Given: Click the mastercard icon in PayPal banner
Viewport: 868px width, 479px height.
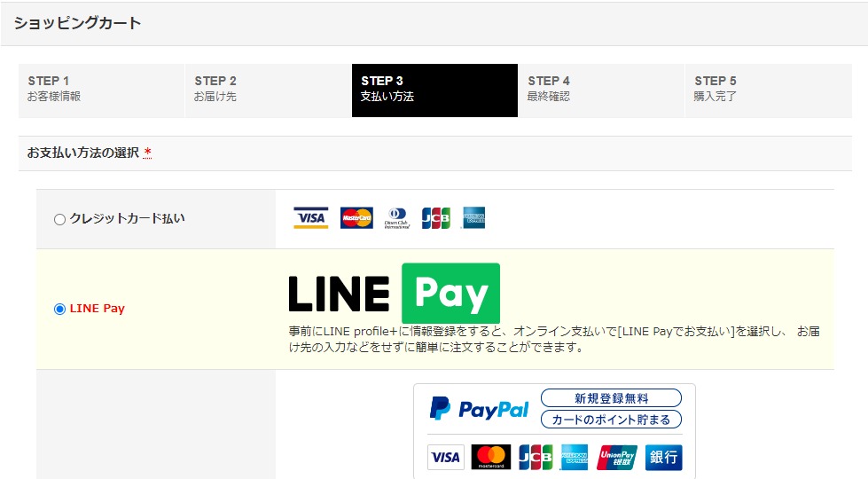Looking at the screenshot, I should pyautogui.click(x=491, y=458).
